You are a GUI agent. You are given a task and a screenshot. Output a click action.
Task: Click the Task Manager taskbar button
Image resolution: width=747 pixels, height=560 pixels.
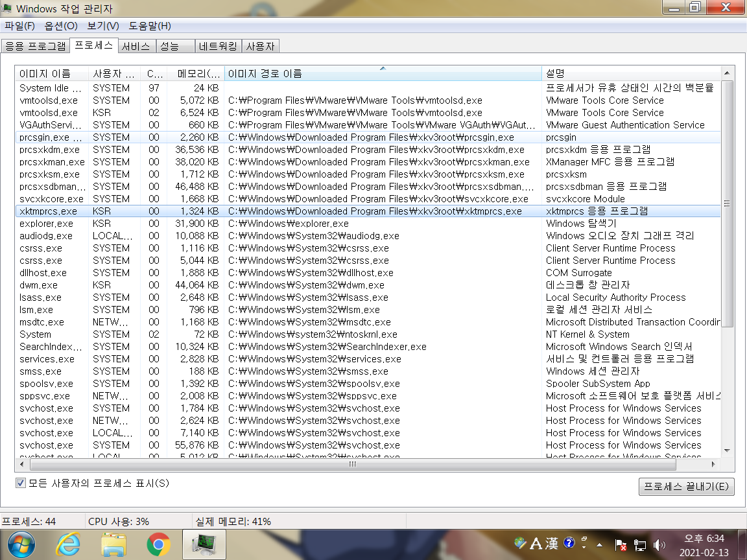[x=204, y=544]
